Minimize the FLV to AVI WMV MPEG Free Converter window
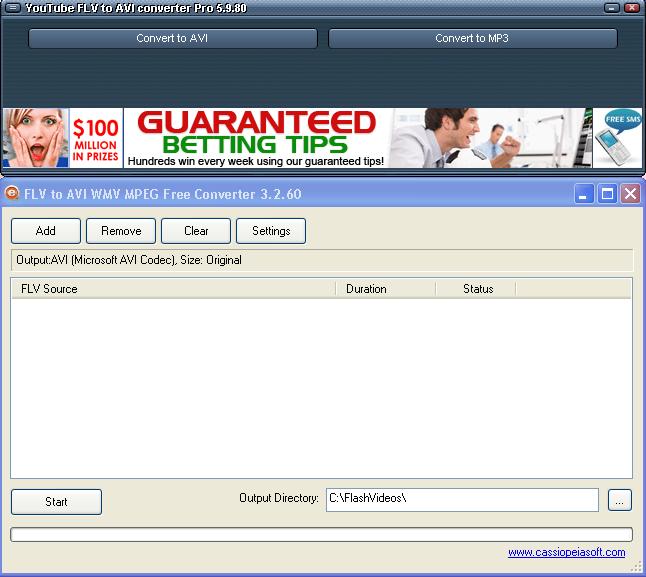Viewport: 646px width, 577px height. (x=584, y=194)
